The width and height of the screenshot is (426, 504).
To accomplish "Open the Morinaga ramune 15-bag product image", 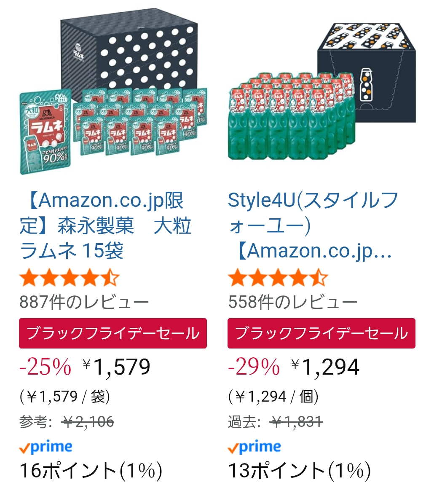I will [113, 95].
